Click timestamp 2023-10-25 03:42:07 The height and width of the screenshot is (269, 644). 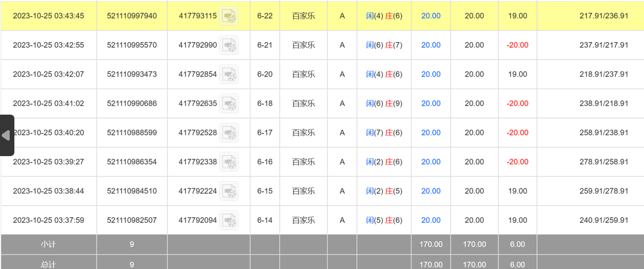click(48, 74)
